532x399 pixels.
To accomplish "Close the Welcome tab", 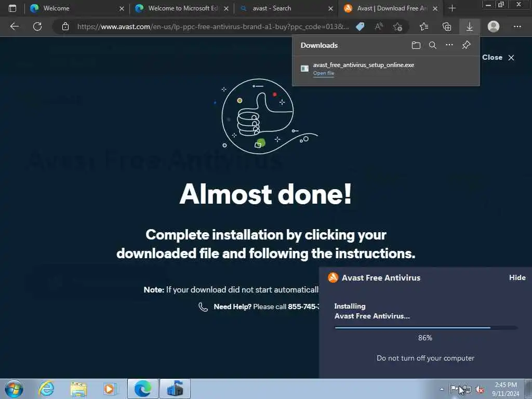I will tap(122, 8).
